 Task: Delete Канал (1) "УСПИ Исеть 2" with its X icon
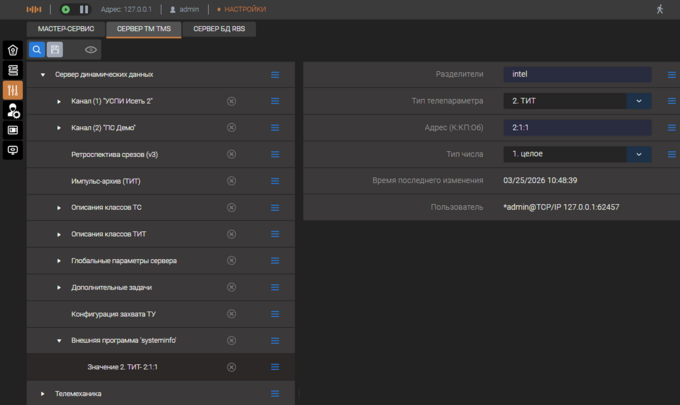point(232,101)
